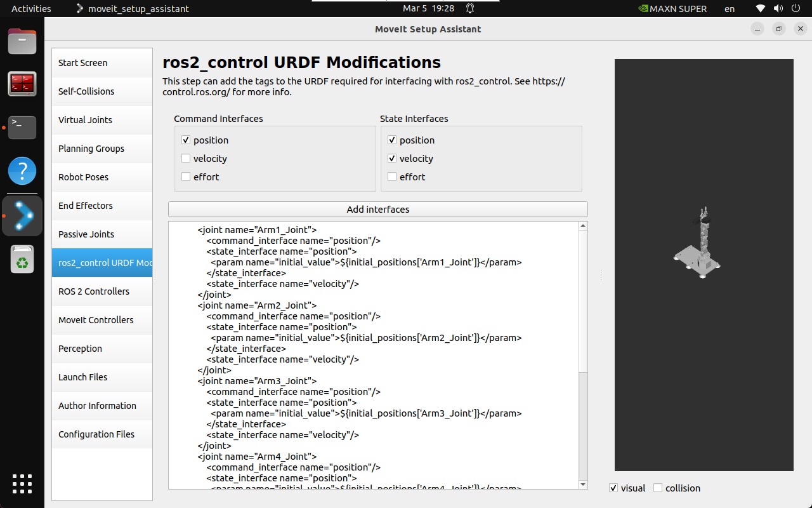Open Author Information step
Screen dimensions: 812x508
pyautogui.click(x=102, y=406)
